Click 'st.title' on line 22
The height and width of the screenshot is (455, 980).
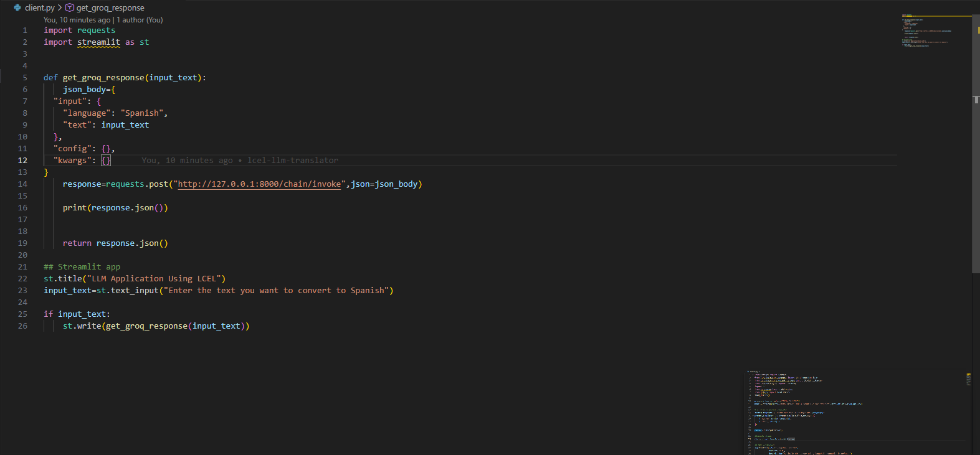(x=63, y=279)
